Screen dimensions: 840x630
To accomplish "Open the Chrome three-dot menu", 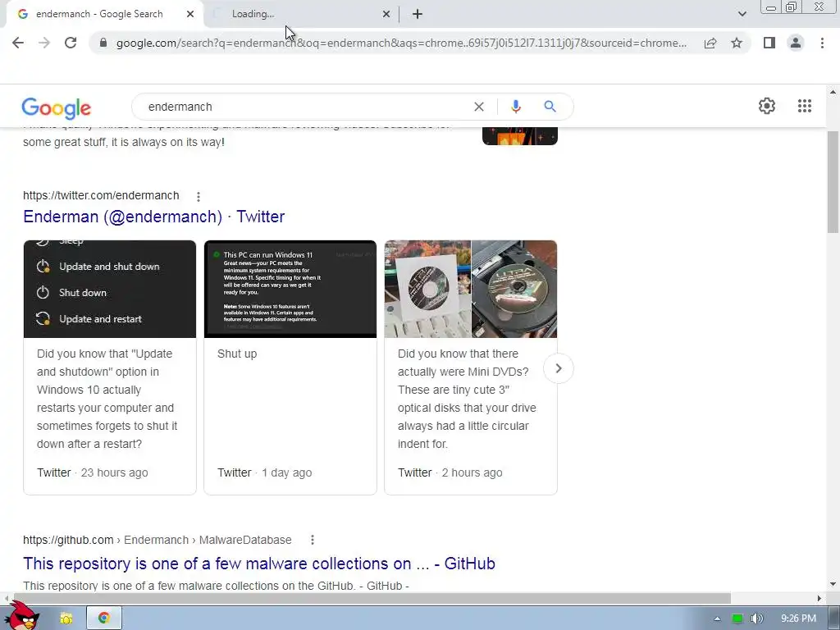I will [822, 43].
